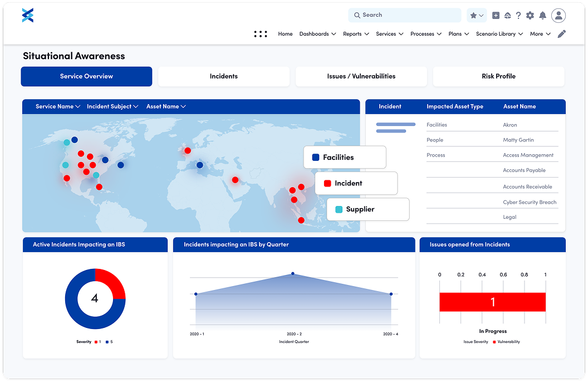This screenshot has width=588, height=383.
Task: Click the add new plus icon
Action: [496, 16]
